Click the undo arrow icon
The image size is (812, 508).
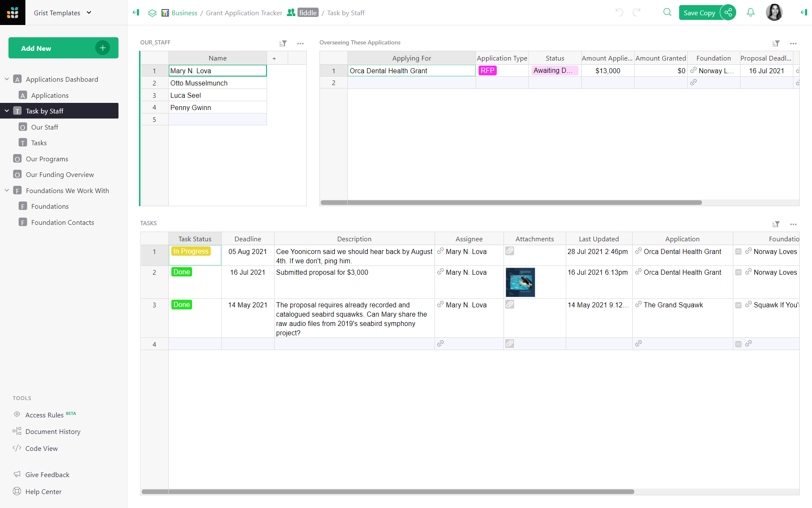619,13
